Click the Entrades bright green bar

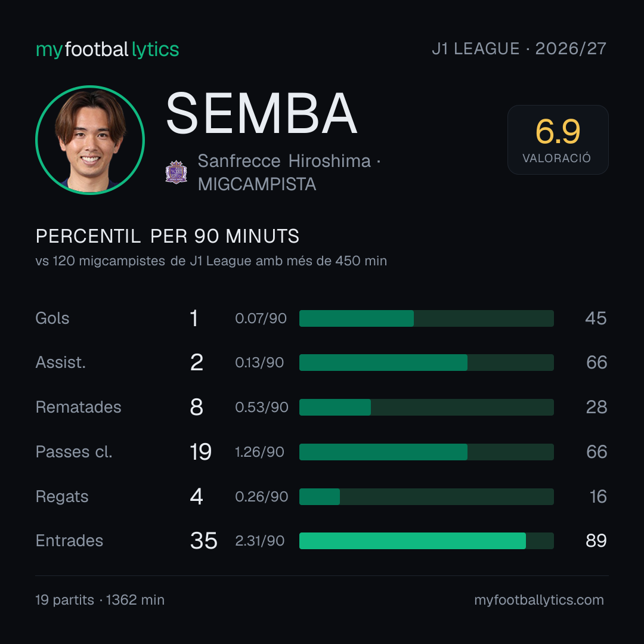coord(413,540)
